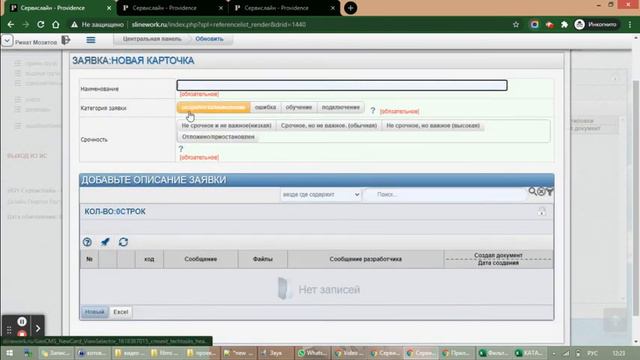Click the browser back arrow
The height and width of the screenshot is (360, 640).
click(11, 24)
